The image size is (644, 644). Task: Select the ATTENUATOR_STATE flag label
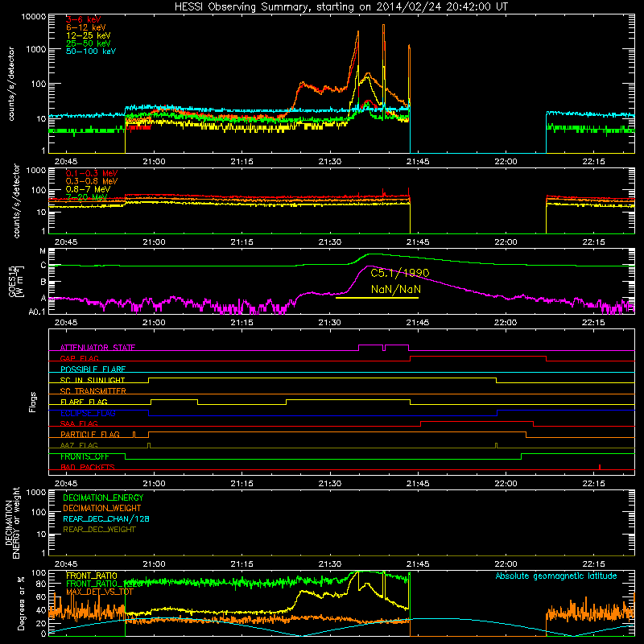(97, 348)
